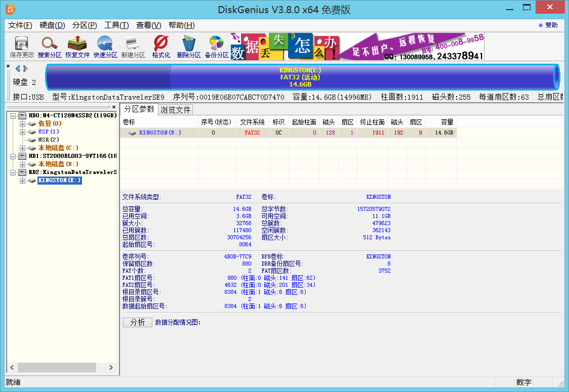
Task: Click the FAT32 cell in partition row
Action: pyautogui.click(x=252, y=133)
